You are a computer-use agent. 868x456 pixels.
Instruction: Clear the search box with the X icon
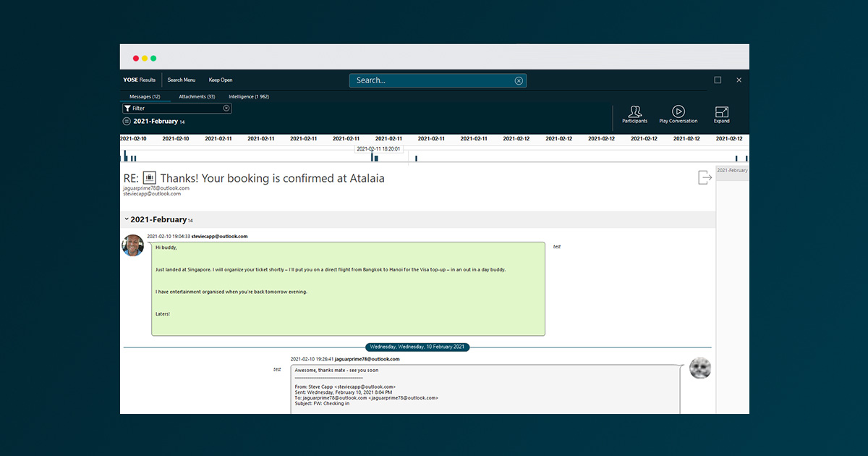point(519,80)
